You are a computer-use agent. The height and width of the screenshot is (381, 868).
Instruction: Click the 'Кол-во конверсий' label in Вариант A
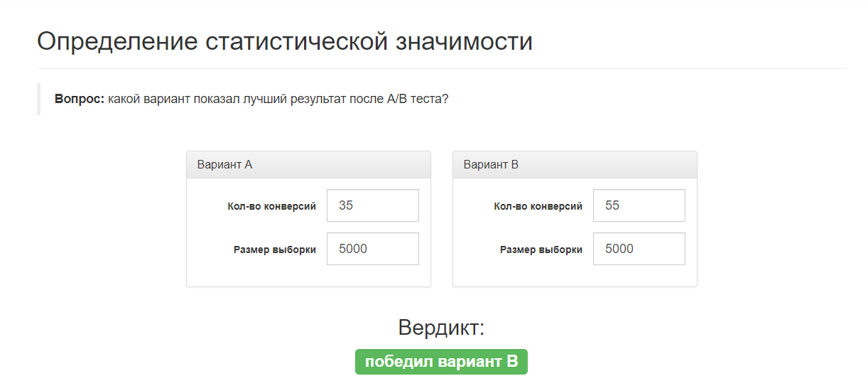coord(271,207)
